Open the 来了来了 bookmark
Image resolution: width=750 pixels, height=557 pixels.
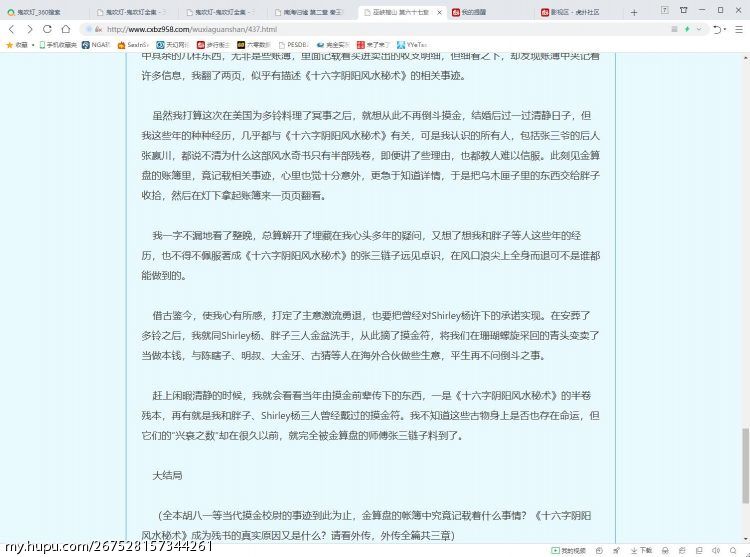374,45
